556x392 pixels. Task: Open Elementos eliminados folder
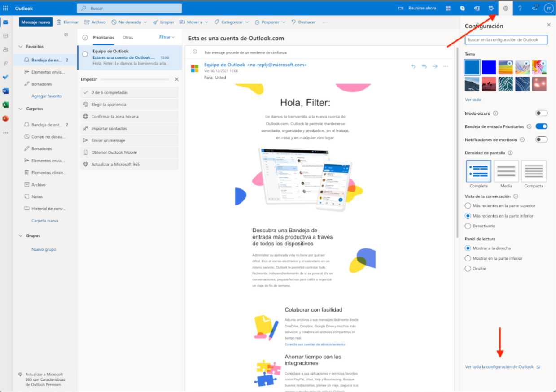point(48,173)
